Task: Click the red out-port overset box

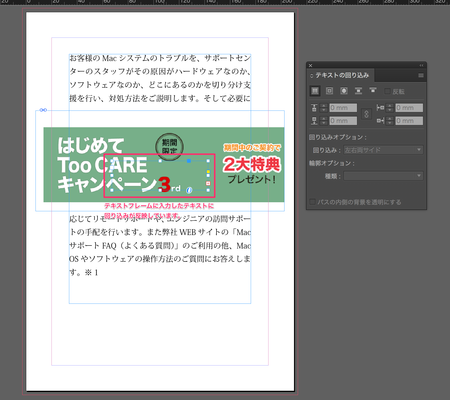Action: (x=208, y=183)
